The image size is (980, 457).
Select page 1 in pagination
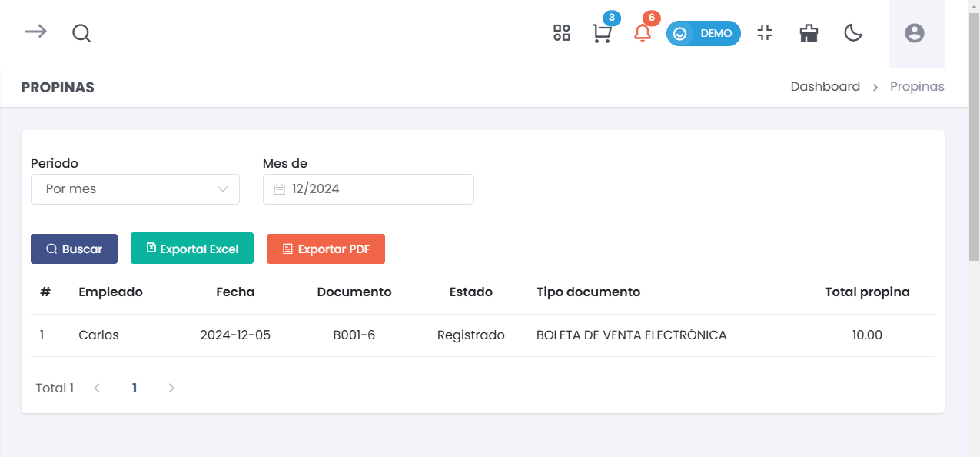pos(135,389)
